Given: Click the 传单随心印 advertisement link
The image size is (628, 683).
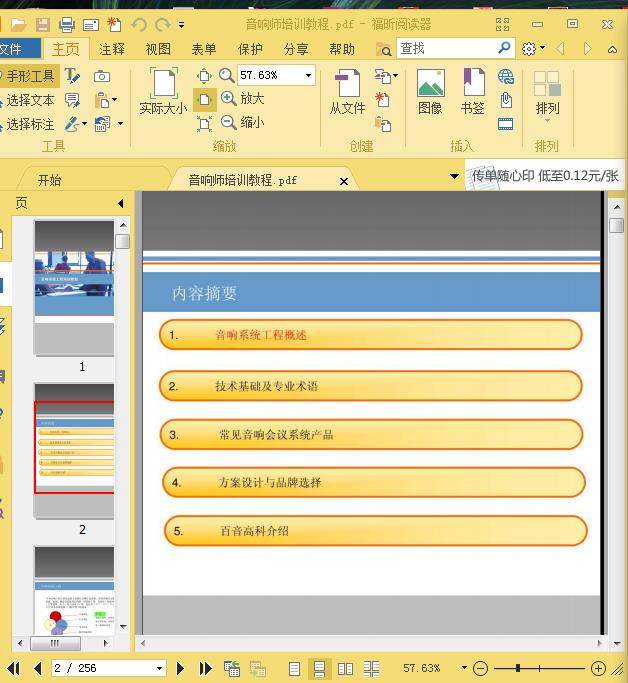Looking at the screenshot, I should [x=545, y=176].
